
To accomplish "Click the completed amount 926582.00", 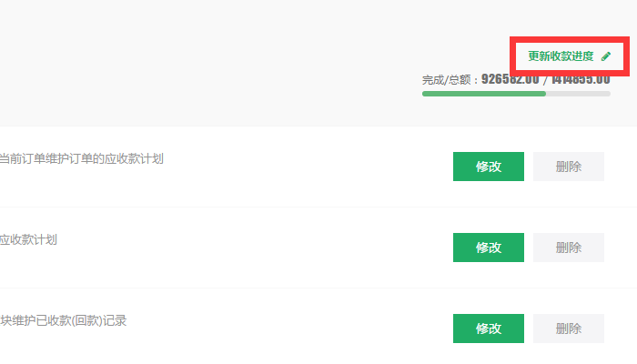I will click(x=511, y=79).
